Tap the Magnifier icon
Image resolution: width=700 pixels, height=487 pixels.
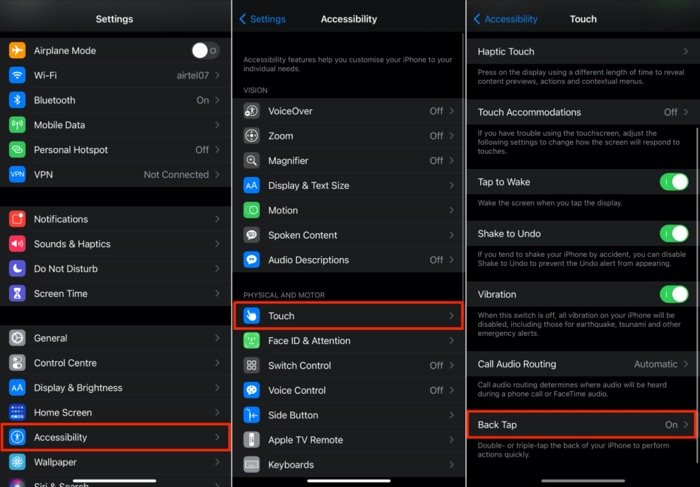[251, 160]
